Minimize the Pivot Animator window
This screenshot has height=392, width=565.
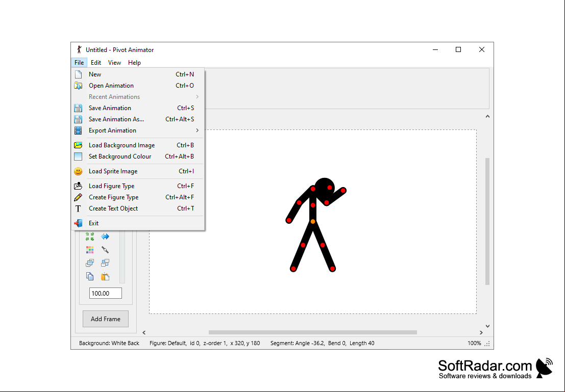tap(435, 49)
